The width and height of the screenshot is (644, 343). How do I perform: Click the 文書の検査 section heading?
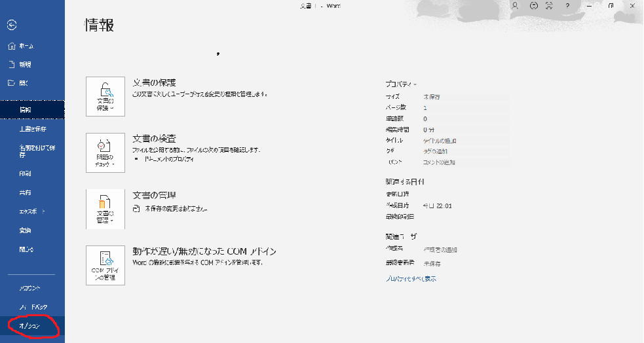155,139
